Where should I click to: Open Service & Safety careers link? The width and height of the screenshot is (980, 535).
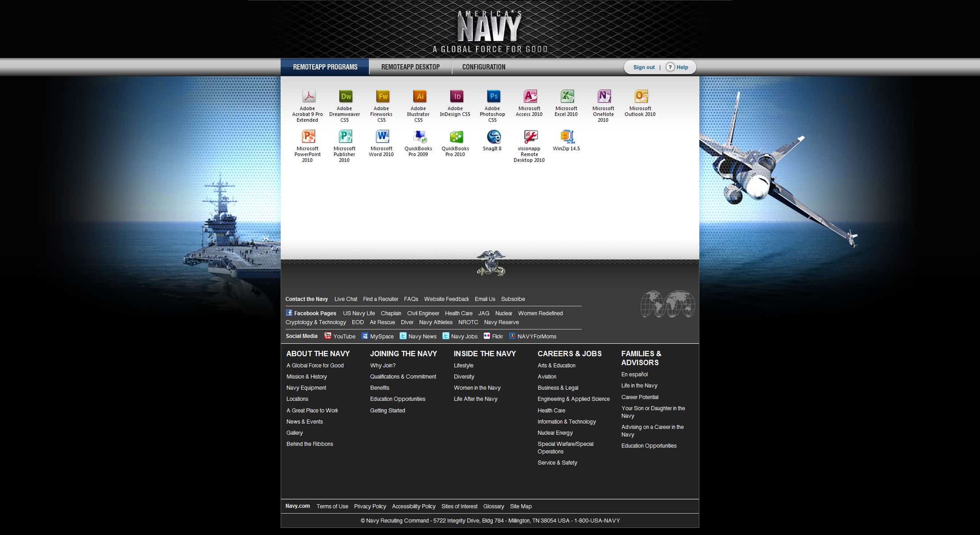tap(557, 463)
